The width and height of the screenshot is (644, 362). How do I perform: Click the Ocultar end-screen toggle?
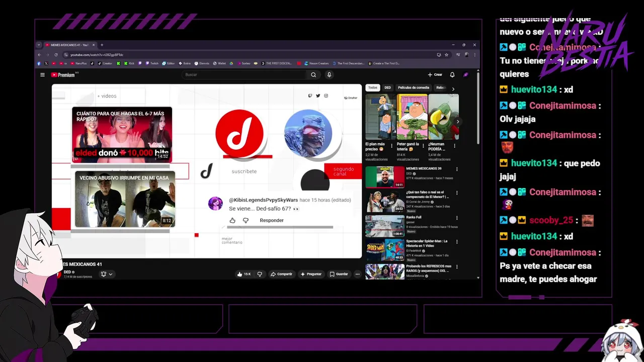click(351, 98)
